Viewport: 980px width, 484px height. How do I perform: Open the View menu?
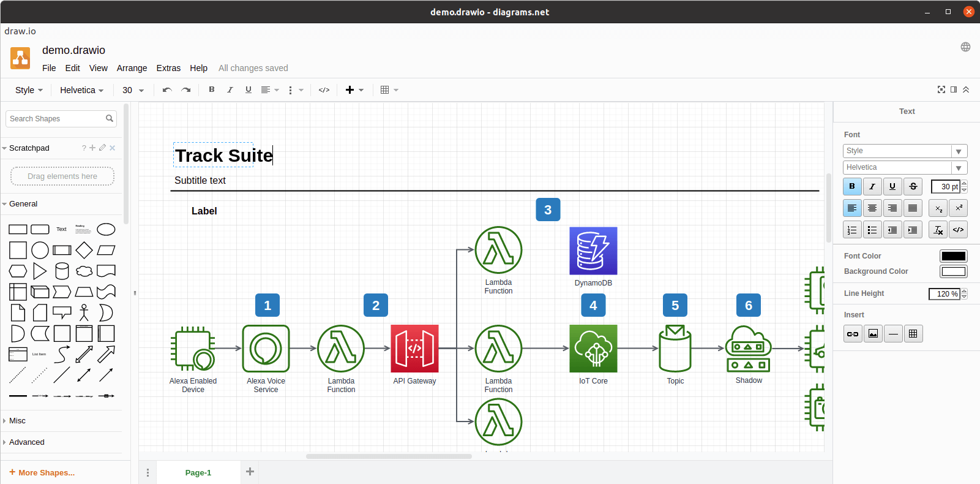pyautogui.click(x=98, y=68)
